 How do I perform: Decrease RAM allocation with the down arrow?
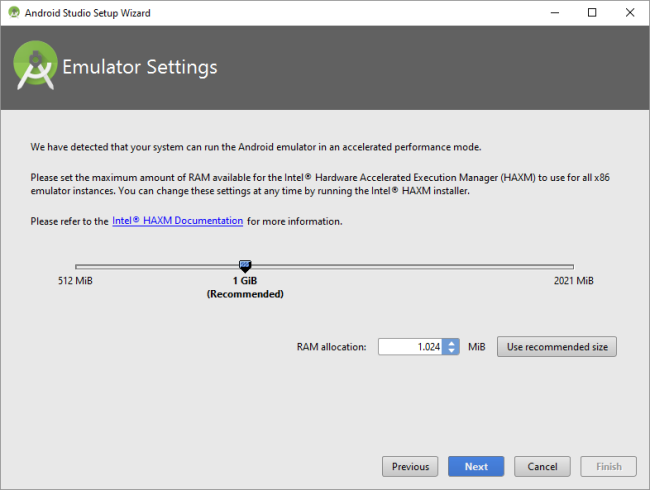[x=451, y=351]
